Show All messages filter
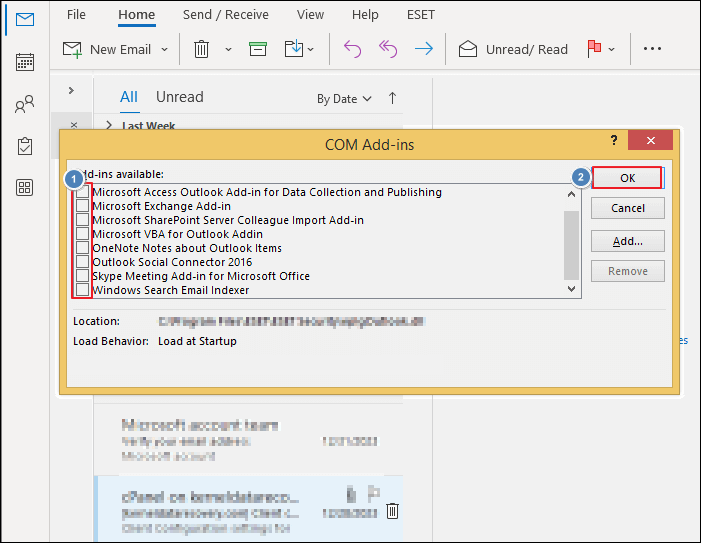The width and height of the screenshot is (701, 543). (129, 97)
